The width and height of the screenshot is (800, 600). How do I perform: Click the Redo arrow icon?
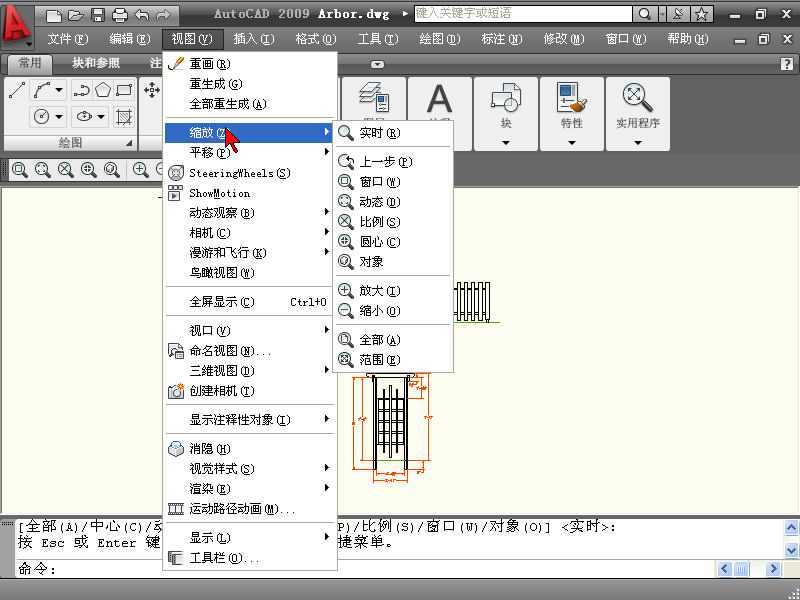[x=163, y=15]
